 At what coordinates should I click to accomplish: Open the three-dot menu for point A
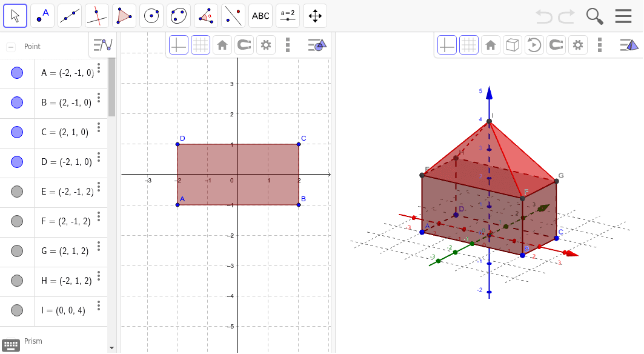pyautogui.click(x=99, y=68)
